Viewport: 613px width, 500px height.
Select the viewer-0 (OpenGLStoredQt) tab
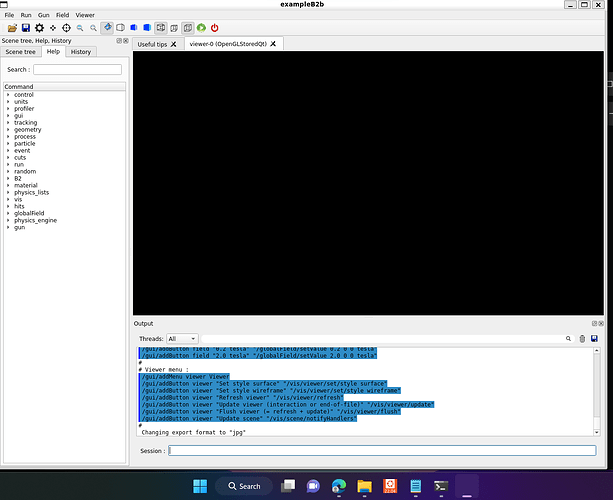pos(228,44)
